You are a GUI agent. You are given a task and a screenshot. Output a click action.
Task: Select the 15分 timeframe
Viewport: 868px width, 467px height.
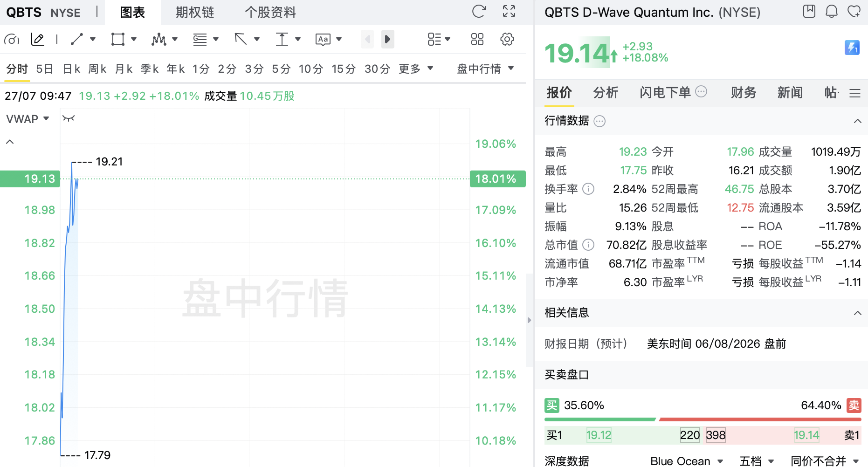click(344, 69)
